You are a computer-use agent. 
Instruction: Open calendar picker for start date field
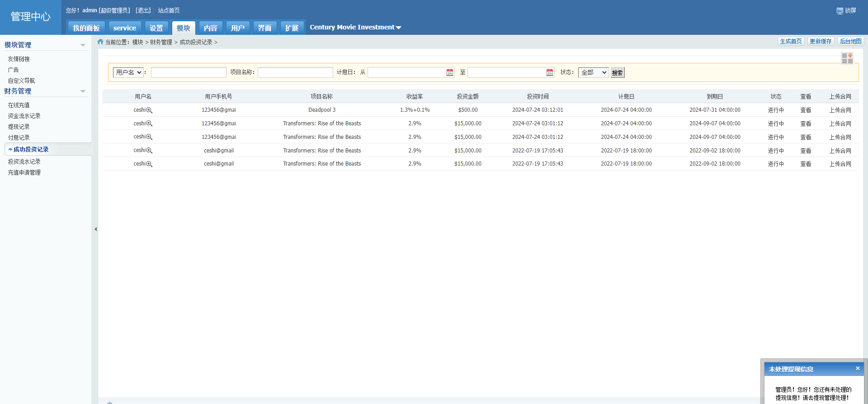coord(449,72)
